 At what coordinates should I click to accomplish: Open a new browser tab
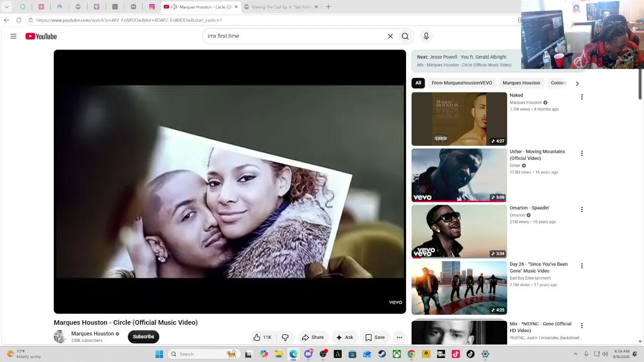click(328, 7)
